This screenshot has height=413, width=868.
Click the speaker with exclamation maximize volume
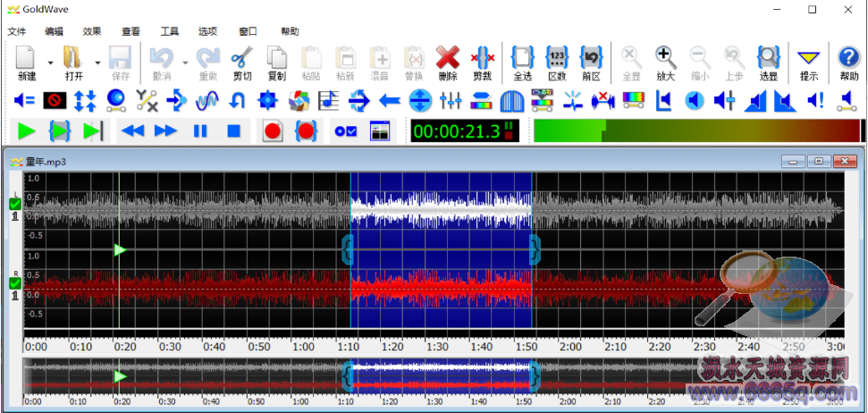816,100
